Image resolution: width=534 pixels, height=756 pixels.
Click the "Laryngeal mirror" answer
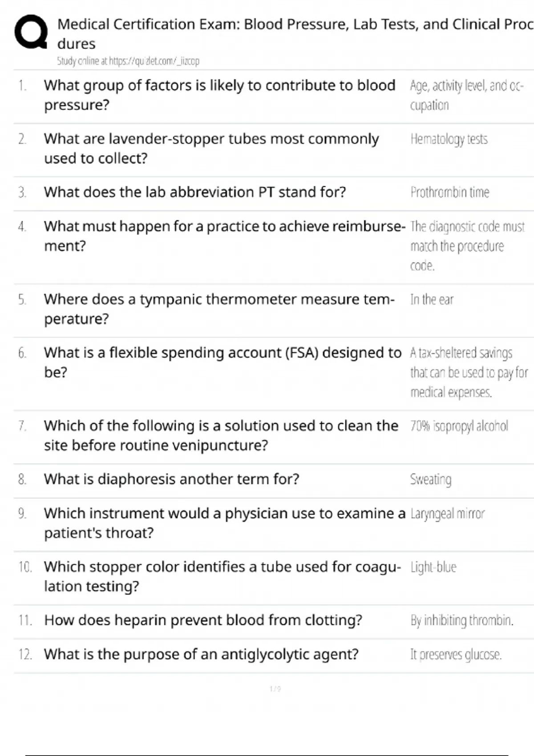[x=447, y=514]
